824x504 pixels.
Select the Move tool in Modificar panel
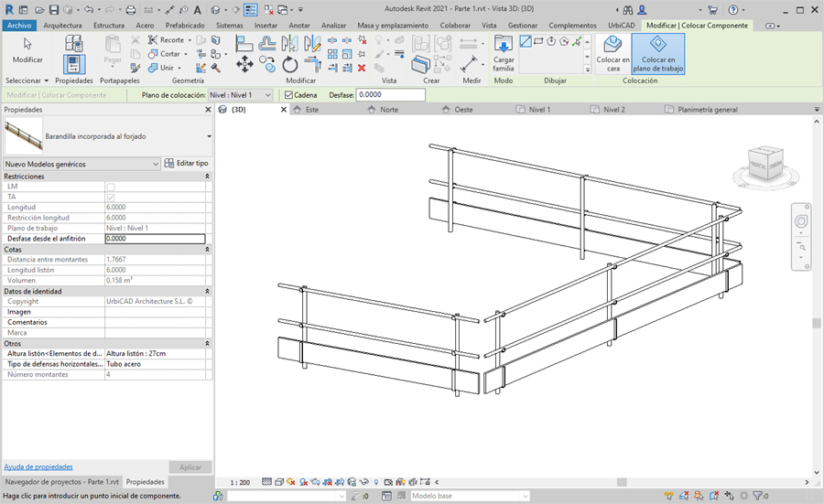point(244,64)
